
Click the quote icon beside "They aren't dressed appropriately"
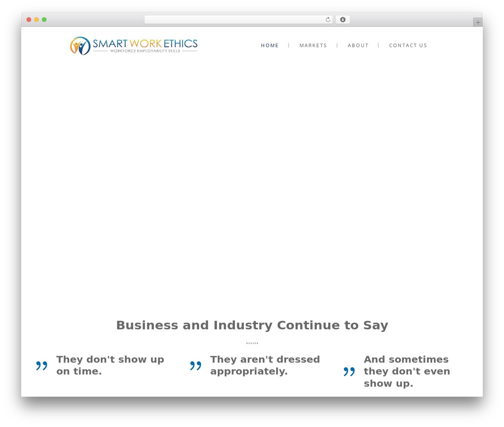click(196, 366)
